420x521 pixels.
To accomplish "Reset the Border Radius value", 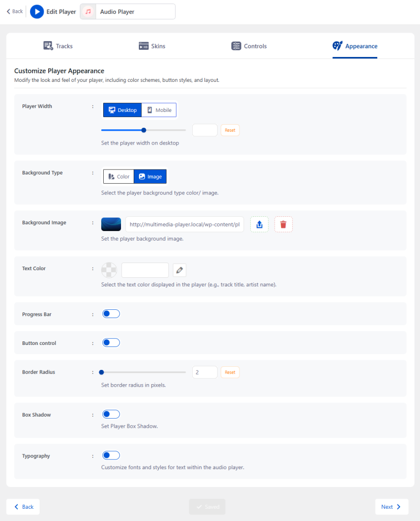I will click(x=230, y=372).
